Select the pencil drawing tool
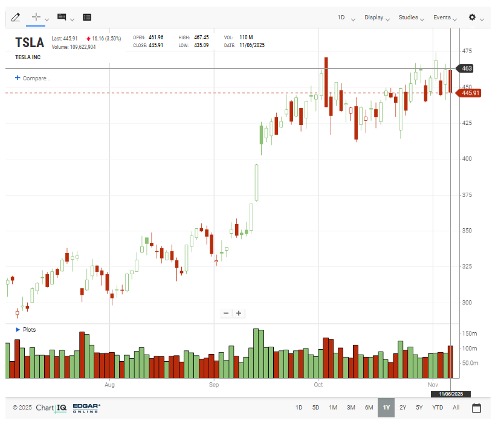This screenshot has height=424, width=504. coord(16,18)
